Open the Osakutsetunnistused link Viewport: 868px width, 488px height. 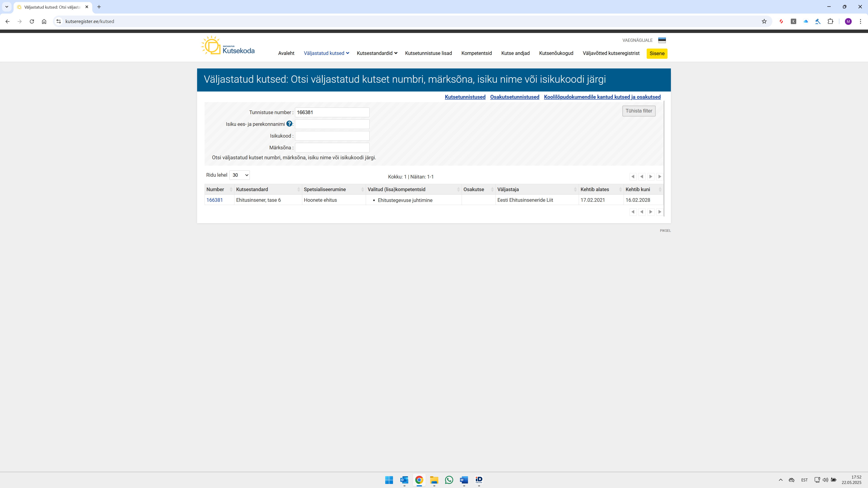(x=514, y=97)
